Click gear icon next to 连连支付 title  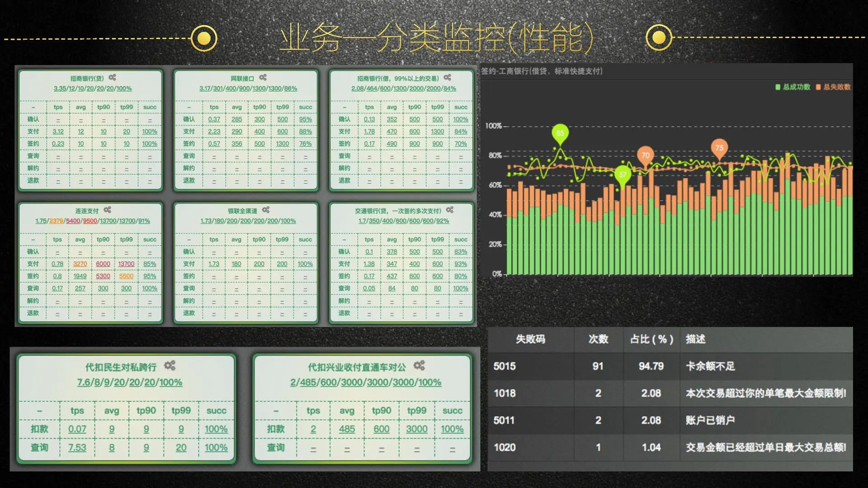pos(107,210)
